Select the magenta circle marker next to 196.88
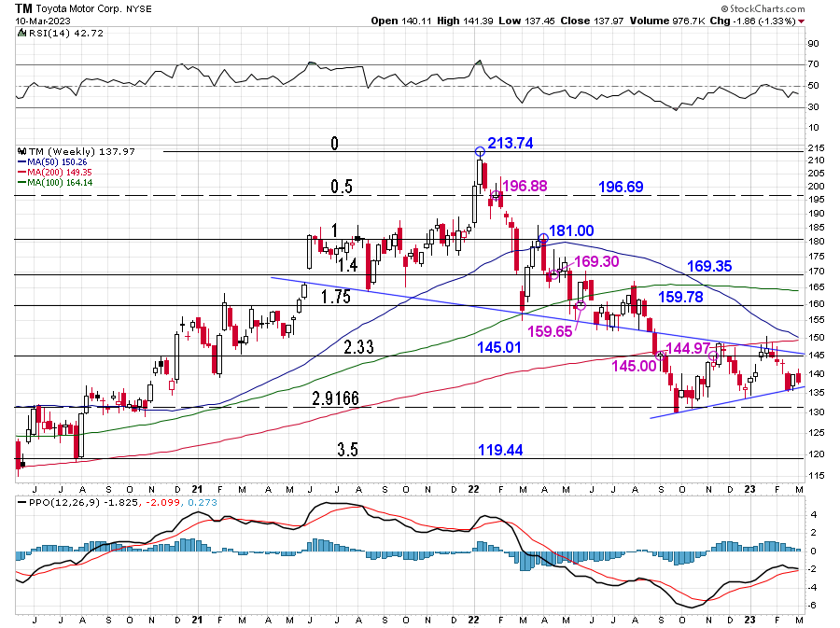Screen dimensions: 840x628 click(496, 195)
